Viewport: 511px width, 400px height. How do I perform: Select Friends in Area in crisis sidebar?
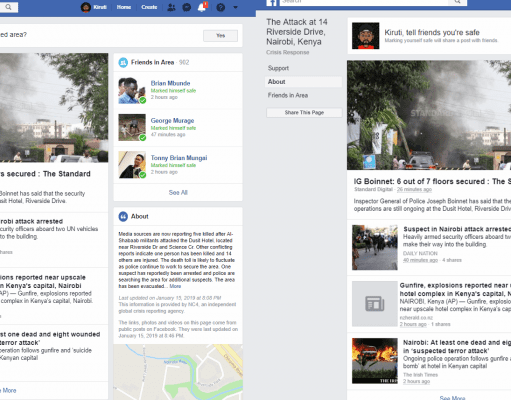coord(288,95)
